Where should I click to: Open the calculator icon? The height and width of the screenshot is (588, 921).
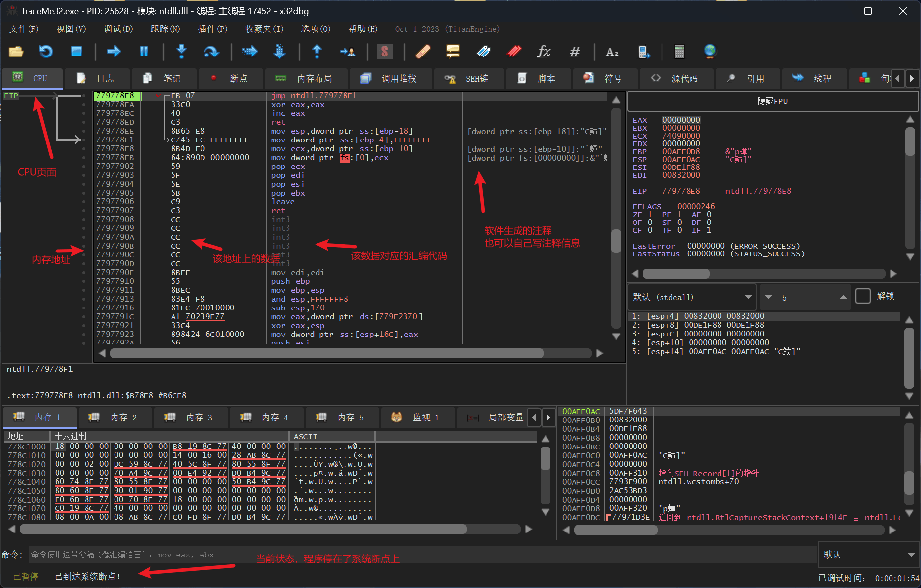680,51
